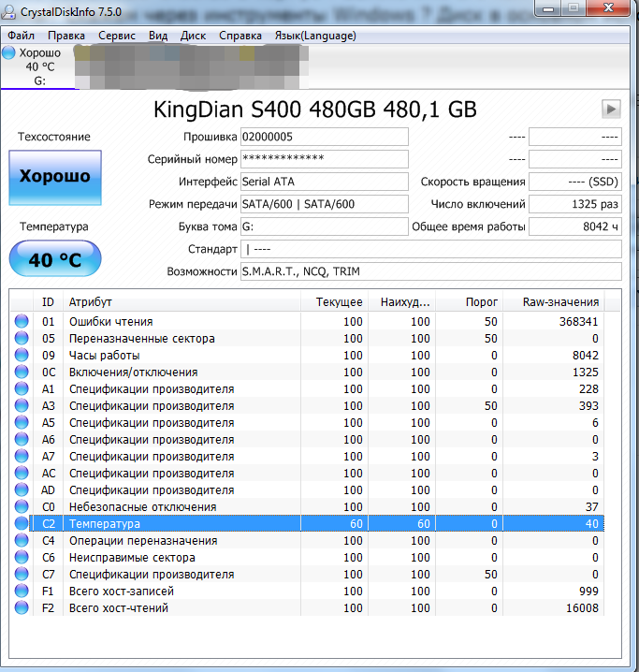Open the Файл menu

(21, 36)
